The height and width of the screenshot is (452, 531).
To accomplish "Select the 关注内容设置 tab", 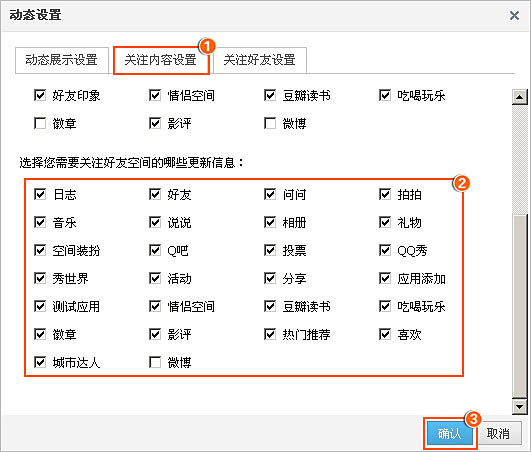I will pos(161,60).
